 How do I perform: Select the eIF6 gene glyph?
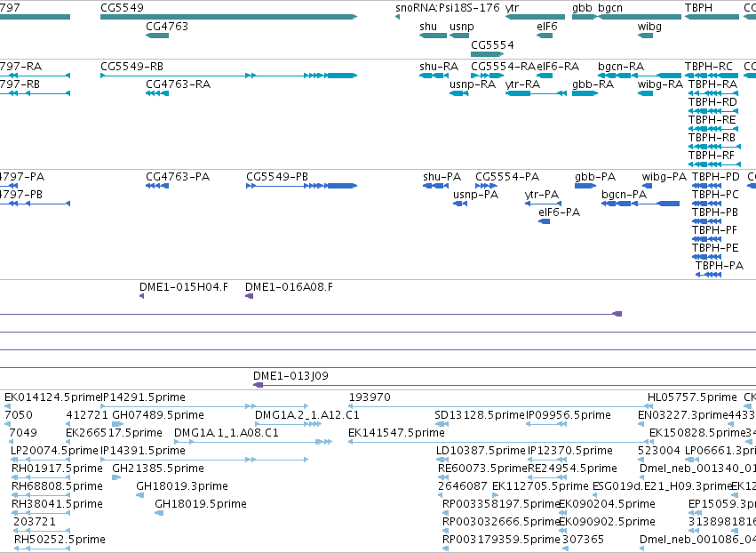545,36
